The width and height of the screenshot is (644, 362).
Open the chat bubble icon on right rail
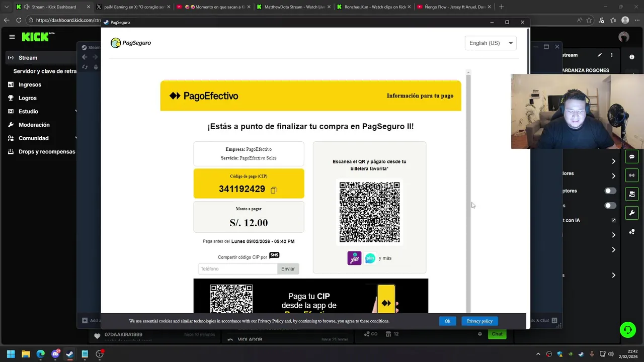632,157
